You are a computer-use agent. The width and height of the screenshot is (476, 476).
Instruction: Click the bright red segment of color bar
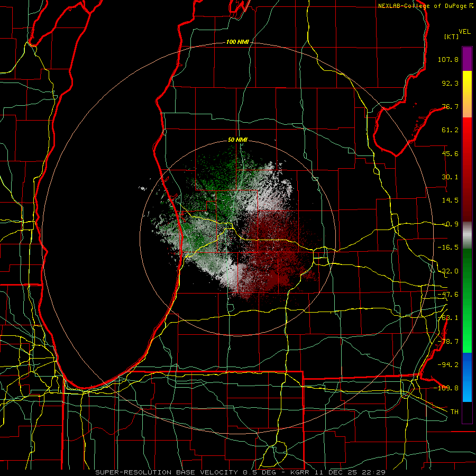point(467,134)
